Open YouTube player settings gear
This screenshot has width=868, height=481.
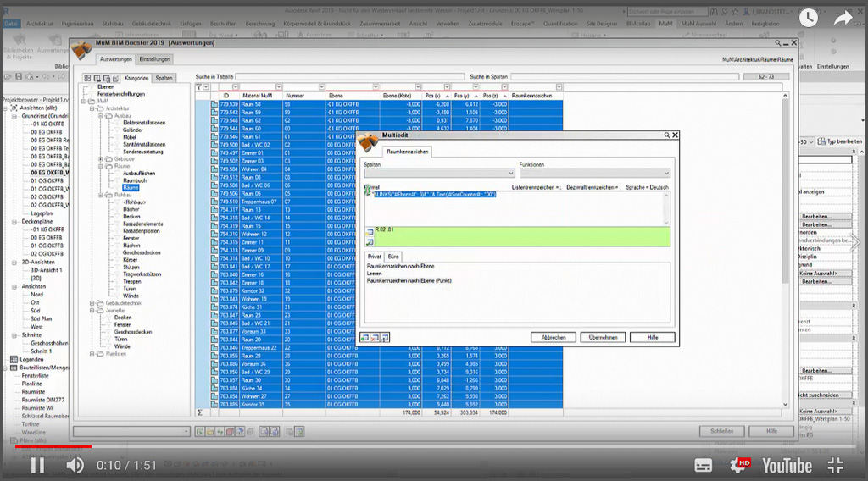tap(738, 464)
